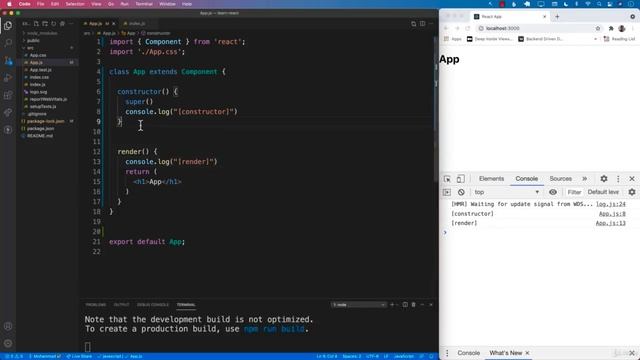
Task: Click the New File icon in Explorer
Action: pyautogui.click(x=36, y=24)
